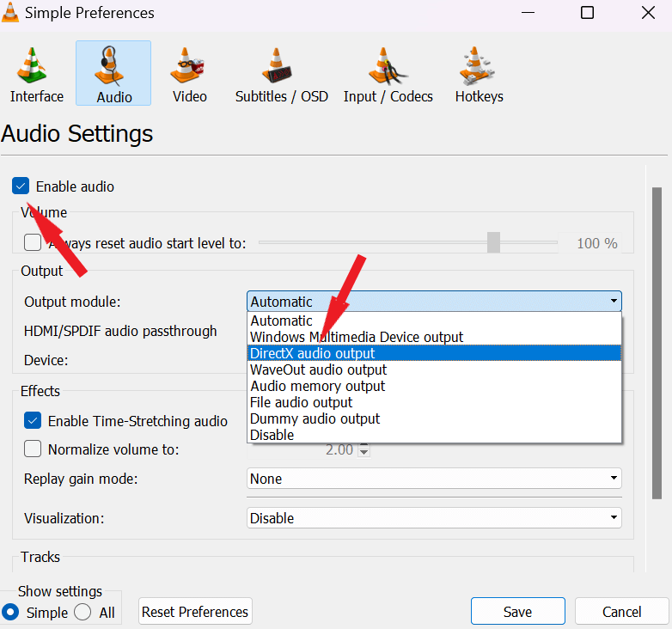Choose Audio memory output option

[x=434, y=386]
